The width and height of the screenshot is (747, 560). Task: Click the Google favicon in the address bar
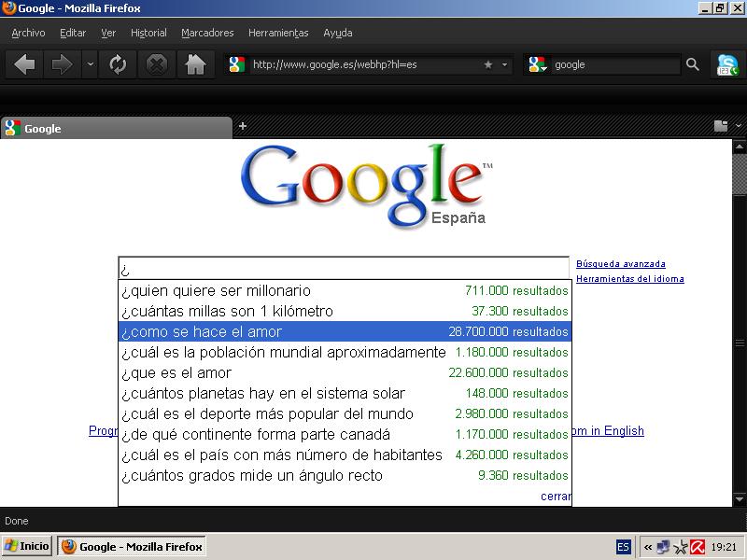237,64
